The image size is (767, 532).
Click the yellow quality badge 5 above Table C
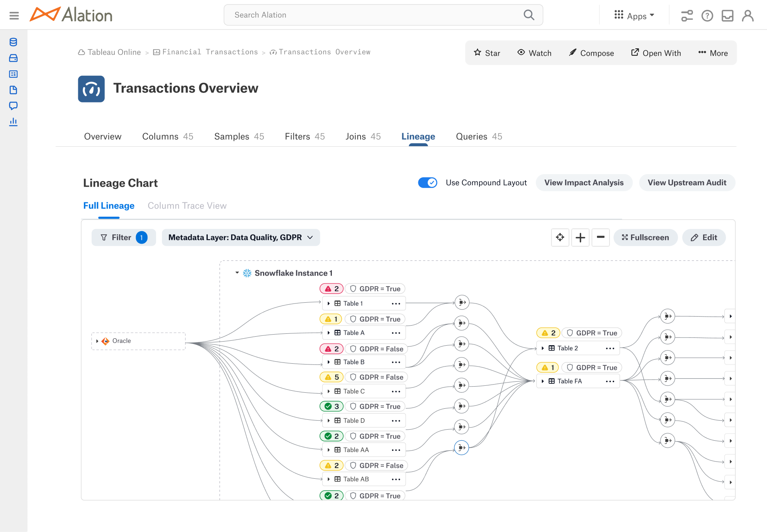point(331,377)
